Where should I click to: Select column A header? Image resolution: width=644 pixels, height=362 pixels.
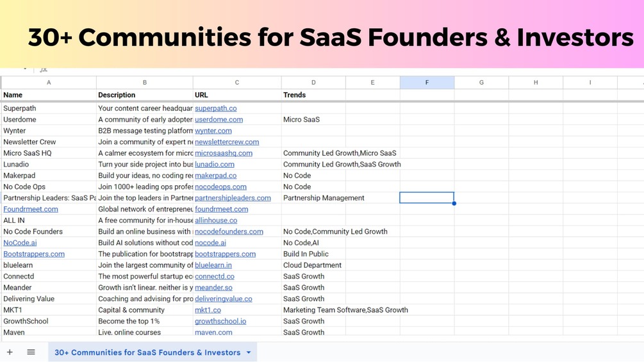click(x=49, y=83)
